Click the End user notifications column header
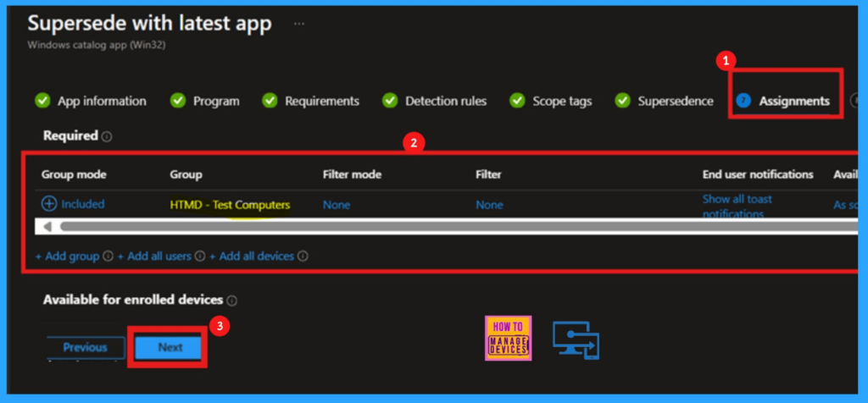The height and width of the screenshot is (403, 868). pyautogui.click(x=758, y=174)
